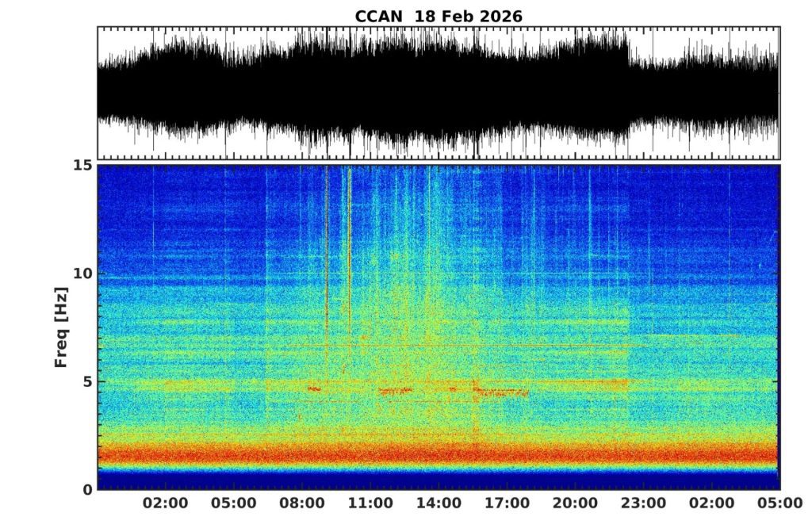Click the "CCAN 18 Feb 2026" plot title

[439, 16]
